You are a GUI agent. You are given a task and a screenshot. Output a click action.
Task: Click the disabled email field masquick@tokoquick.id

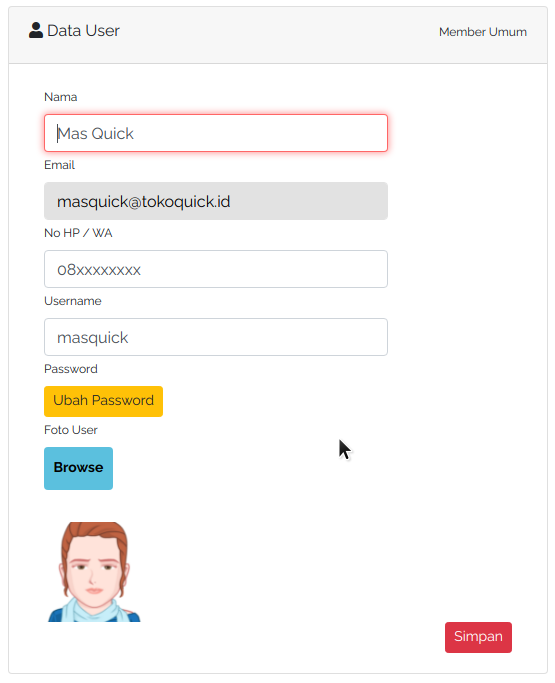click(x=216, y=201)
